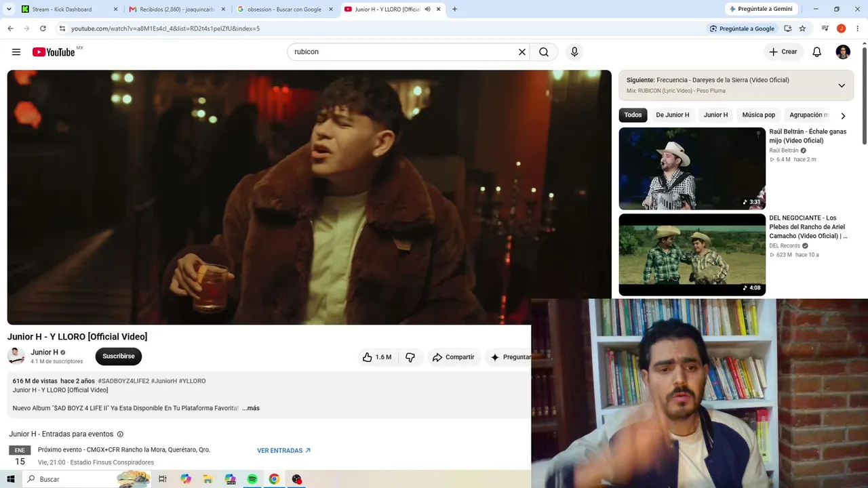Click the browser address bar URL
The width and height of the screenshot is (868, 488).
point(165,28)
